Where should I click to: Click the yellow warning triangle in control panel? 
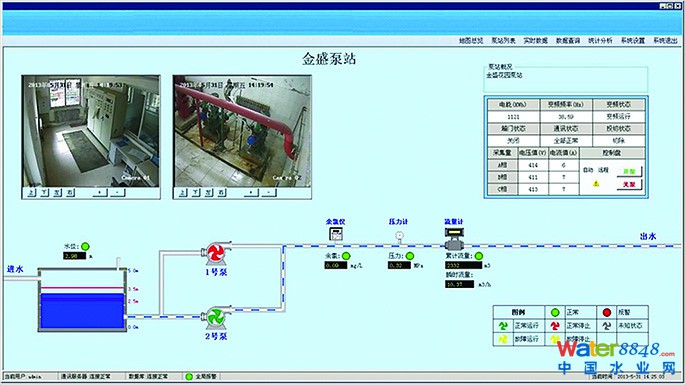[x=596, y=184]
